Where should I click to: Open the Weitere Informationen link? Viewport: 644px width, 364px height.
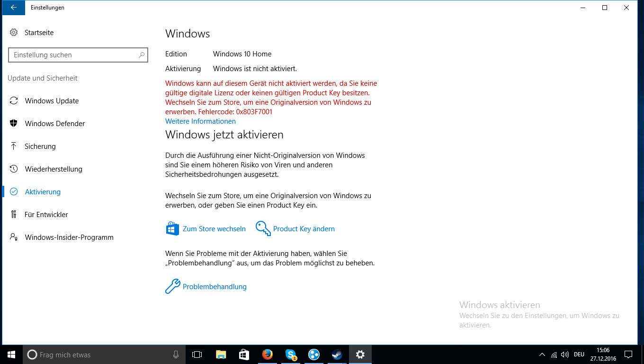(200, 121)
